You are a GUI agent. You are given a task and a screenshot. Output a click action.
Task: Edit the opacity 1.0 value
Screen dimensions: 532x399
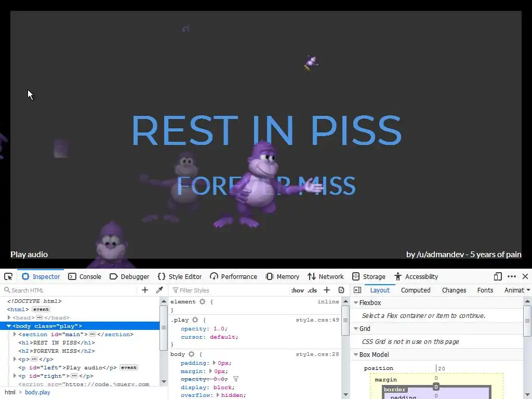pos(219,329)
